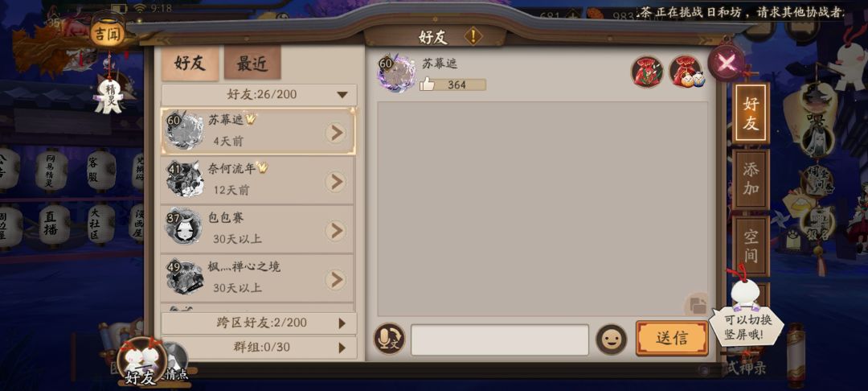
Task: Select the 添加 side tab
Action: click(x=751, y=179)
